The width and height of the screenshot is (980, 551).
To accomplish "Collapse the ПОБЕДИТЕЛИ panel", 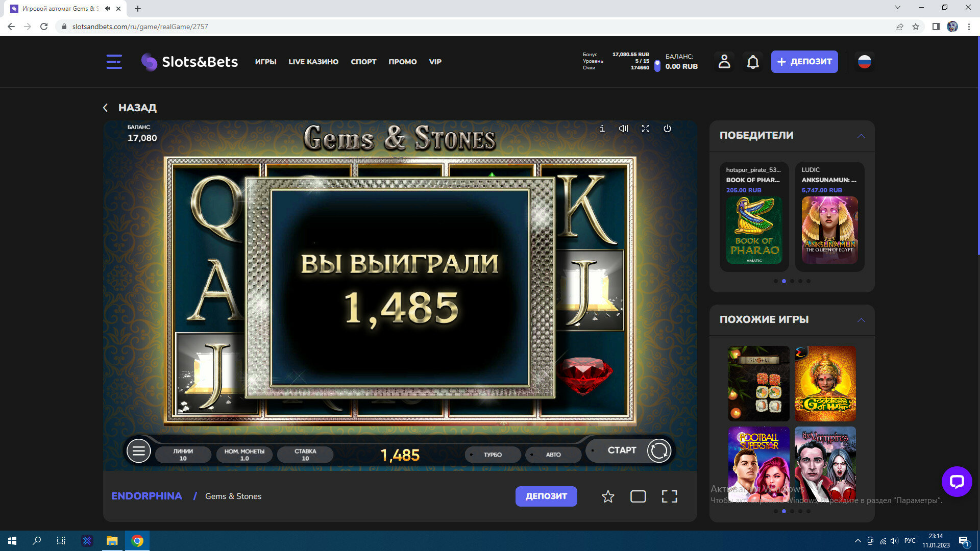I will [861, 136].
